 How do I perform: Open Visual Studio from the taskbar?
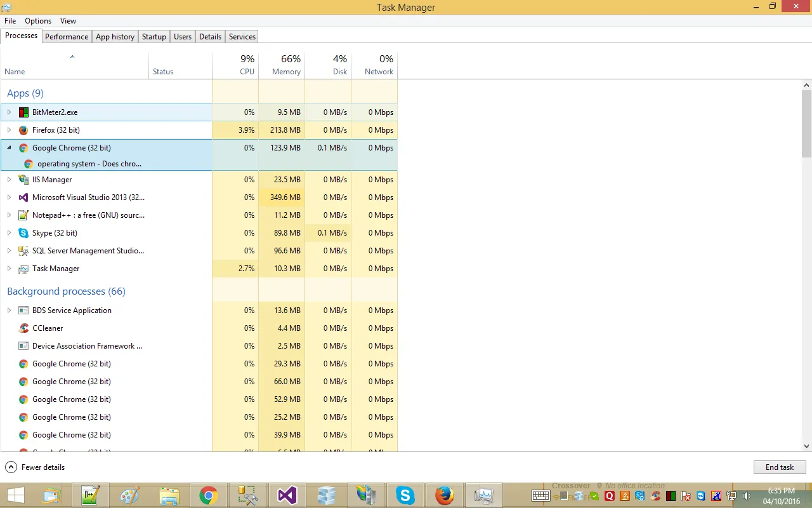287,495
